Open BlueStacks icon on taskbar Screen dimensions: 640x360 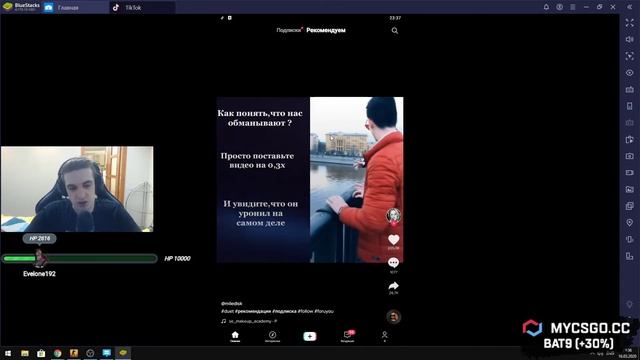pyautogui.click(x=123, y=353)
